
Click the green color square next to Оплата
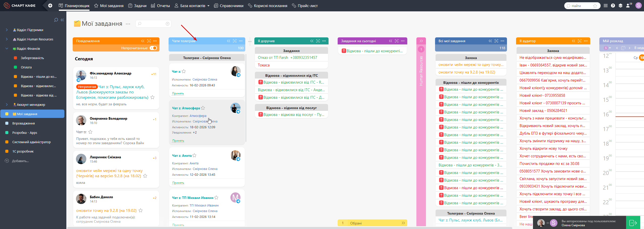[15, 67]
